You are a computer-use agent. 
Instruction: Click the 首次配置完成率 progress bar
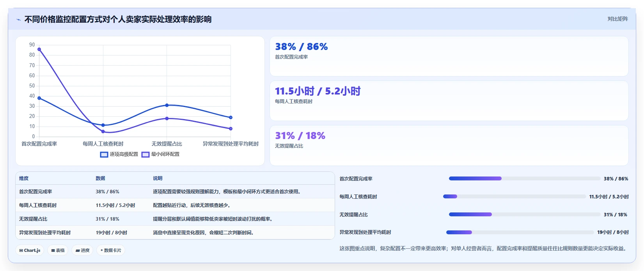(x=525, y=178)
